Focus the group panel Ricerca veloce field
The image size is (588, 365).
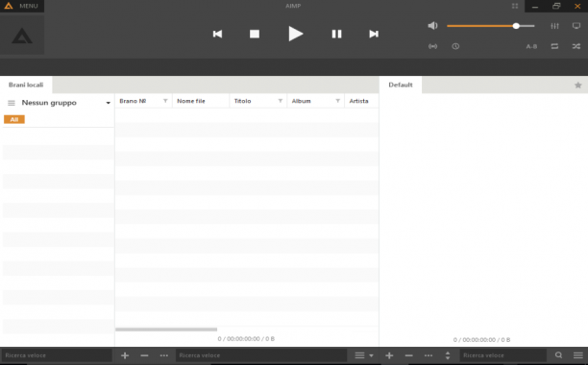tap(57, 355)
